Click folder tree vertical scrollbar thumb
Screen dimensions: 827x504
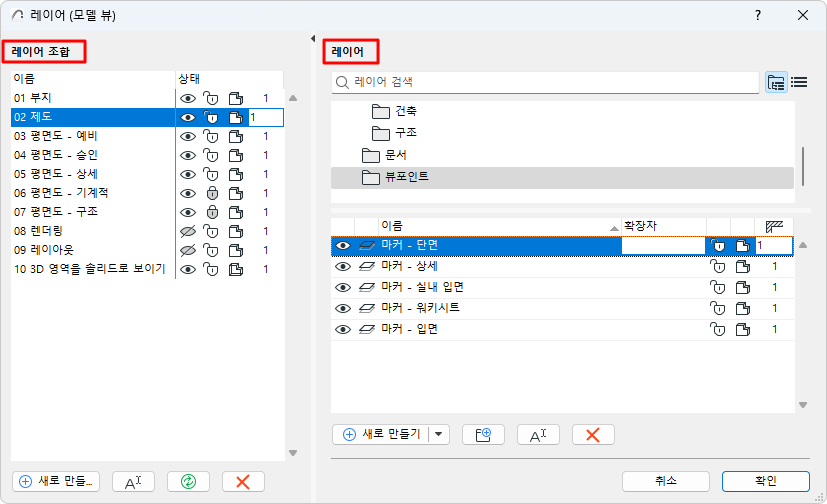coord(803,167)
